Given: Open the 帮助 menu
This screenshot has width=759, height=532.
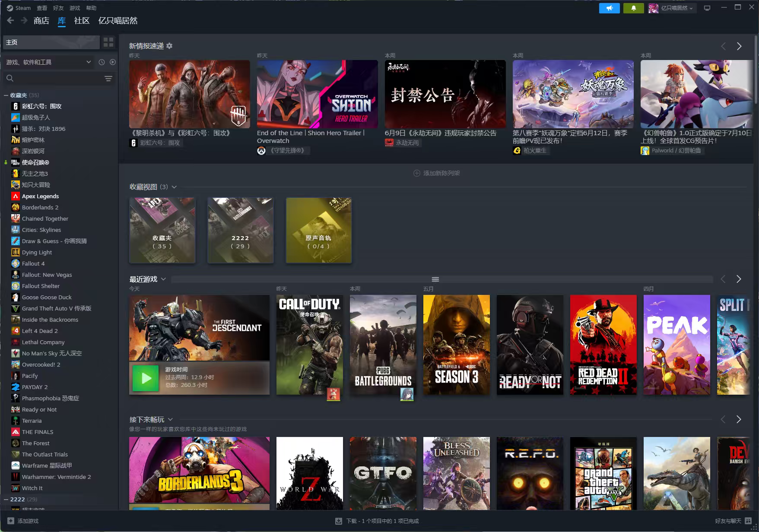Looking at the screenshot, I should point(91,8).
